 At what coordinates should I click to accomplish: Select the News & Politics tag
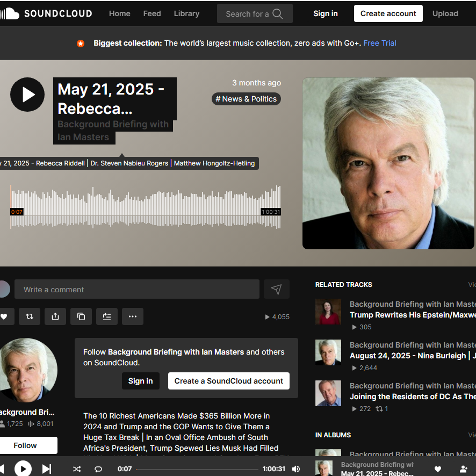click(246, 99)
